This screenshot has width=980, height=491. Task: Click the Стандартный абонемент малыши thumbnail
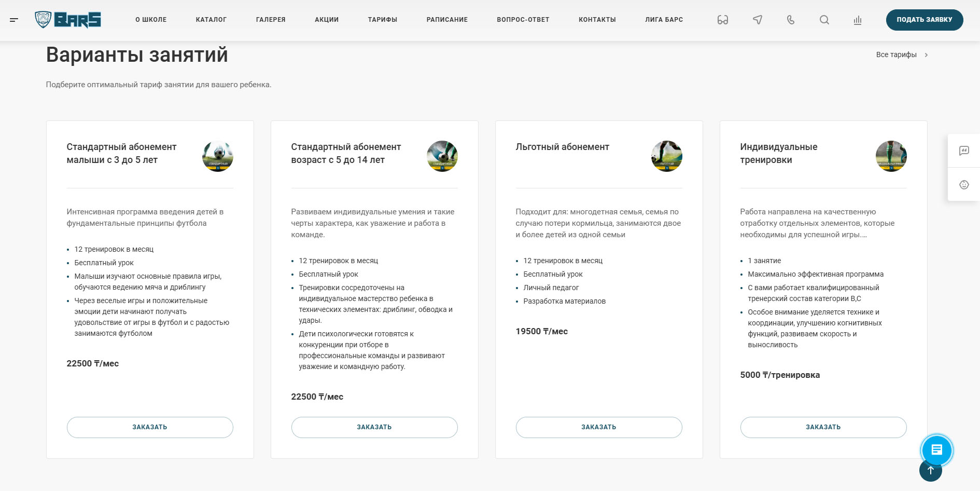coord(217,156)
